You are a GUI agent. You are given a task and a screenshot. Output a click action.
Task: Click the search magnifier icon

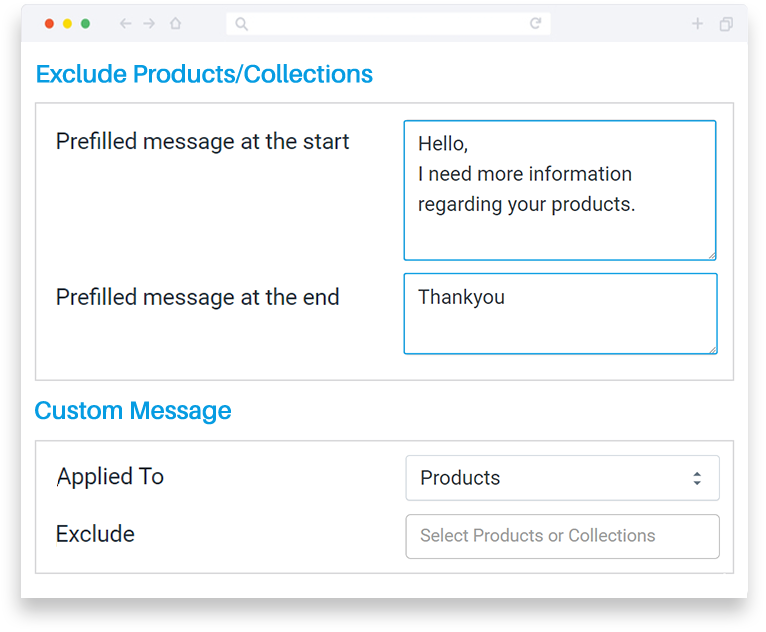coord(241,23)
